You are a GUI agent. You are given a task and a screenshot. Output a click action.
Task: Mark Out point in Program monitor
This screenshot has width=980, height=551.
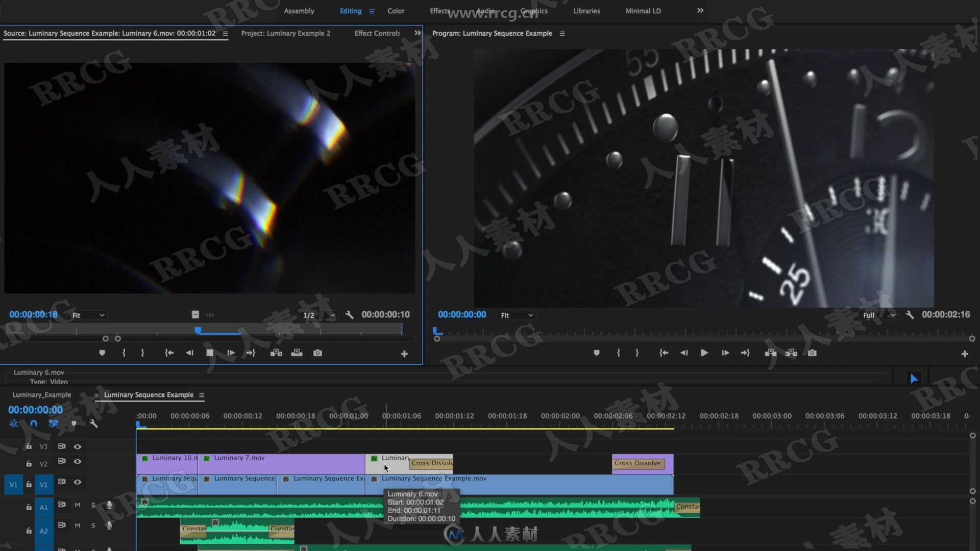(637, 353)
